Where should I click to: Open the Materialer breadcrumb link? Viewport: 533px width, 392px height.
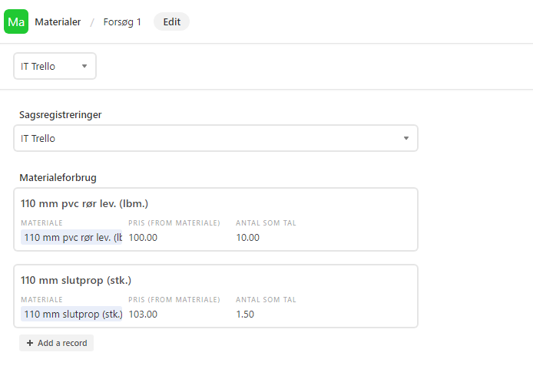[x=58, y=22]
